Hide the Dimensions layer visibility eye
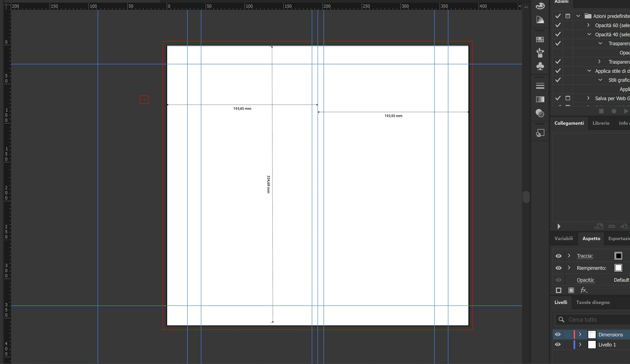630x364 pixels. (558, 335)
